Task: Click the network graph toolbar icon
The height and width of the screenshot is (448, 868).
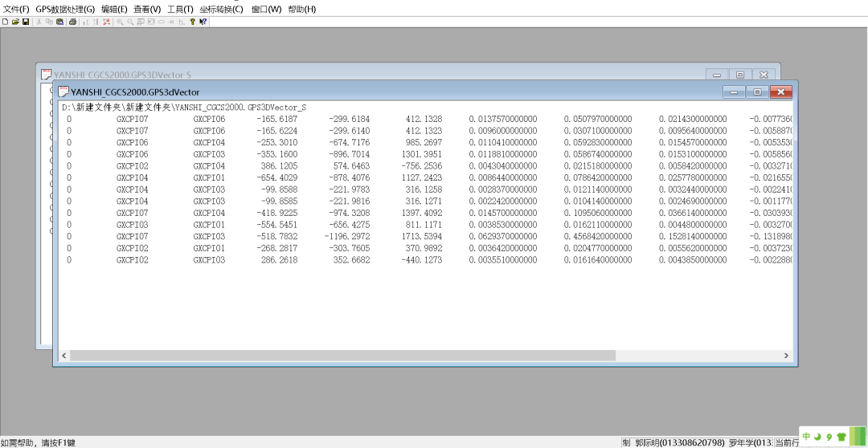Action: (107, 22)
